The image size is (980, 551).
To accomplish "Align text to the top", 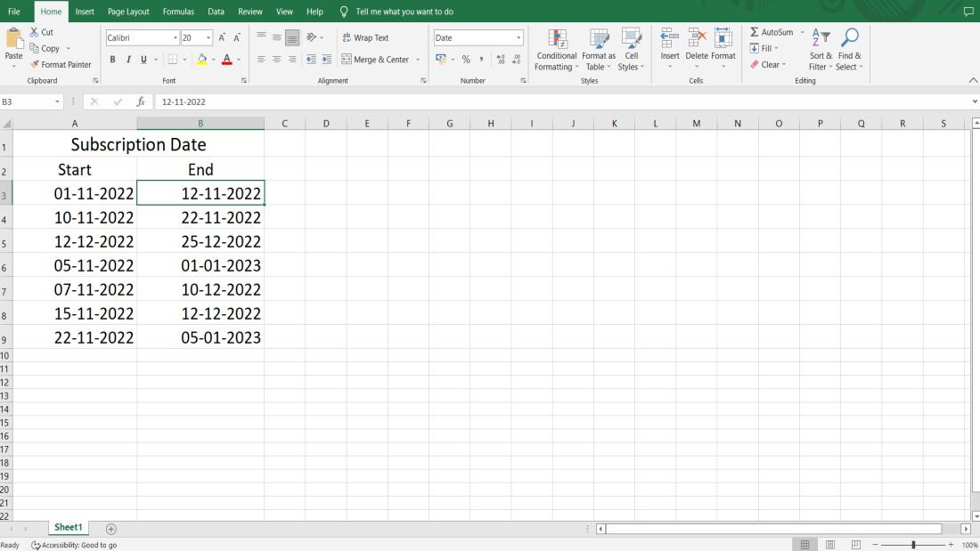I will click(x=261, y=37).
